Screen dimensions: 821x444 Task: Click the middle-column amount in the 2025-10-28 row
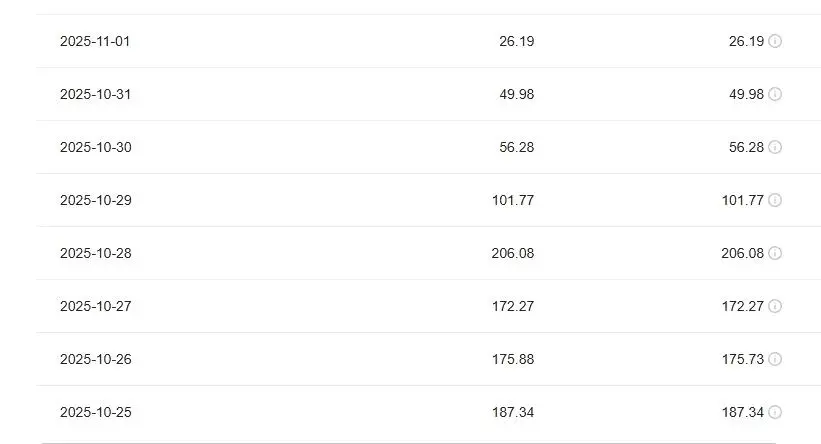(512, 253)
